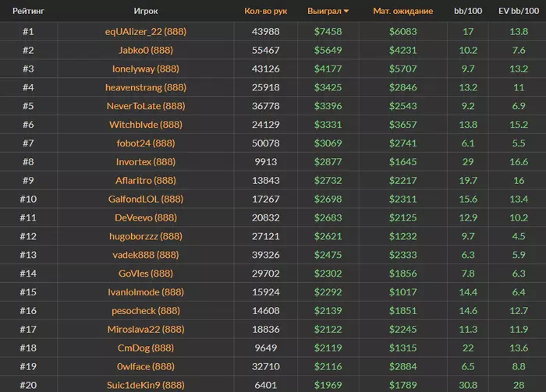Select bb/100 value 6.1
Viewport: 546px width, 392px height.
coord(468,143)
